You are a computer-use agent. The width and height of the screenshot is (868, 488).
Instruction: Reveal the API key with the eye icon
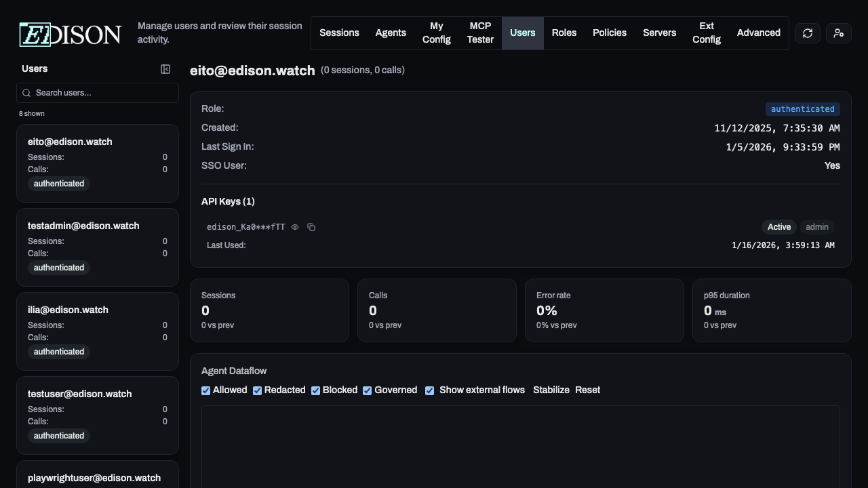click(295, 227)
